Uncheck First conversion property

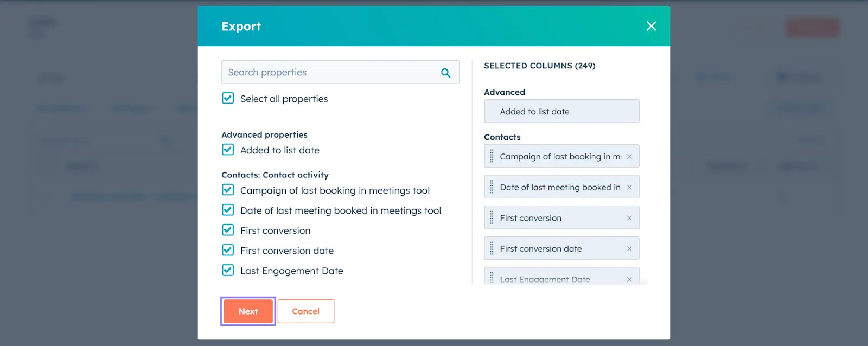point(228,230)
